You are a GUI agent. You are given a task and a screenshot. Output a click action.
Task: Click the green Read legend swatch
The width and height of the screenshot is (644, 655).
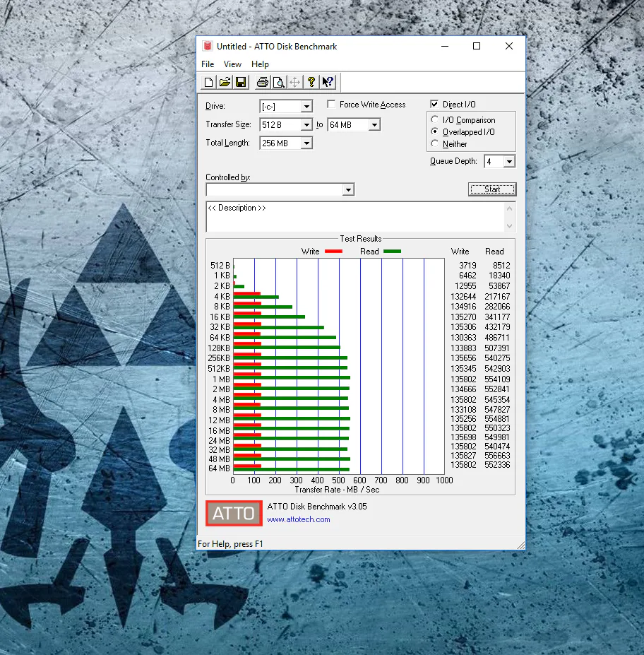[x=393, y=252]
